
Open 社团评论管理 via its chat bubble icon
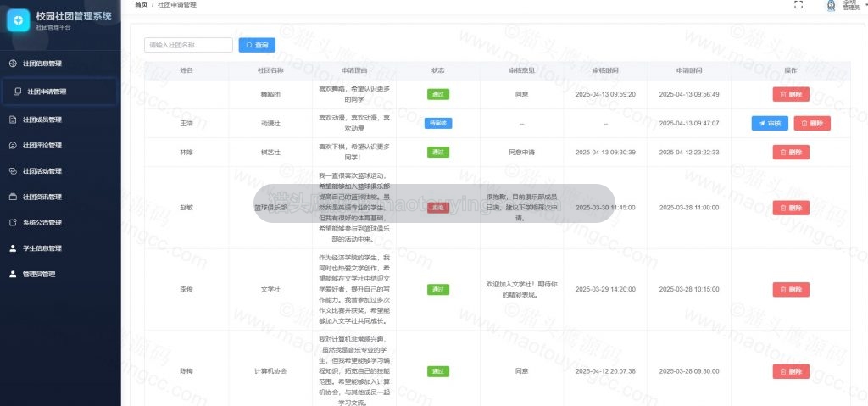tap(14, 146)
